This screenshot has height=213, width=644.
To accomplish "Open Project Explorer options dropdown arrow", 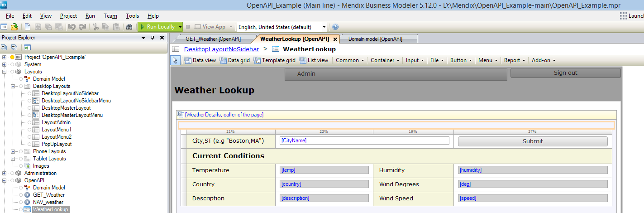I will [x=143, y=38].
